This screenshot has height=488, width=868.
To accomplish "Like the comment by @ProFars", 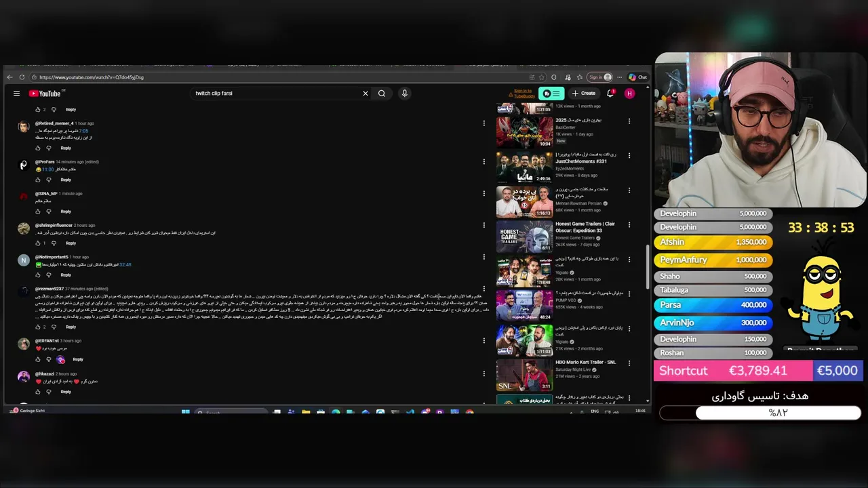I will [38, 180].
